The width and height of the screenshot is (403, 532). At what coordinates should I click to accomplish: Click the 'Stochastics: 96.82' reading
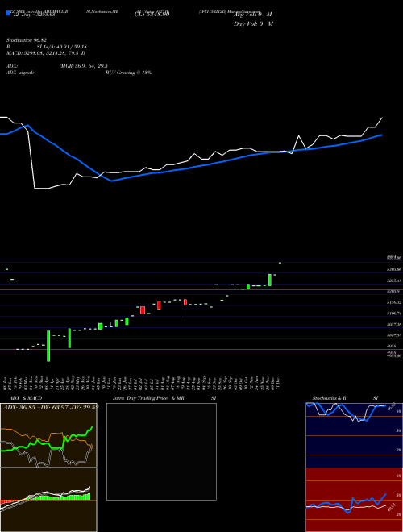point(27,40)
